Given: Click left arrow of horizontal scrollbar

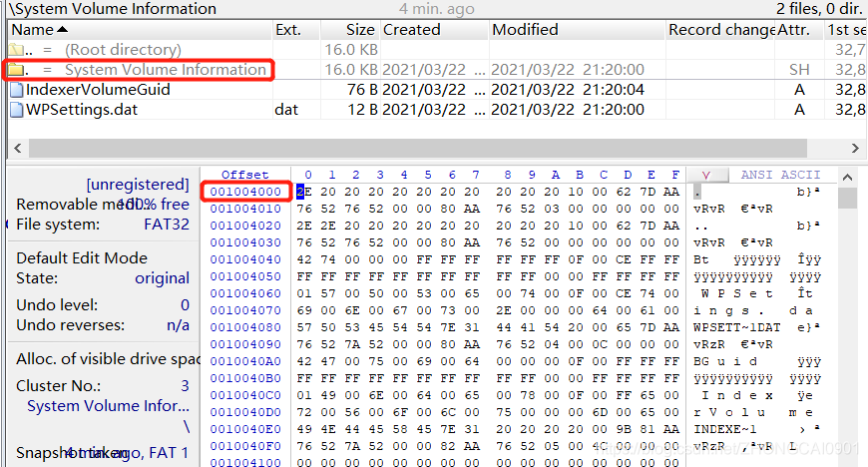Looking at the screenshot, I should click(18, 149).
